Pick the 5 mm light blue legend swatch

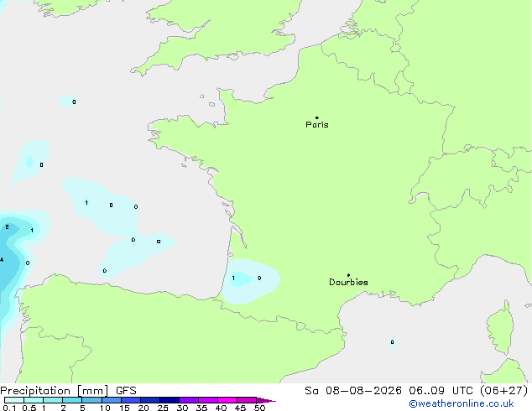point(91,400)
